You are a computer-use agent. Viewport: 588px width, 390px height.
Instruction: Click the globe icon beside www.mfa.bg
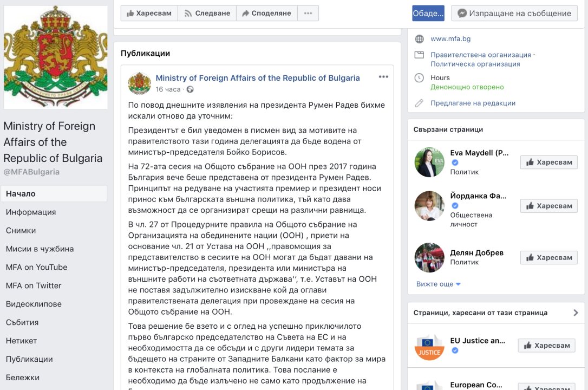tap(419, 38)
